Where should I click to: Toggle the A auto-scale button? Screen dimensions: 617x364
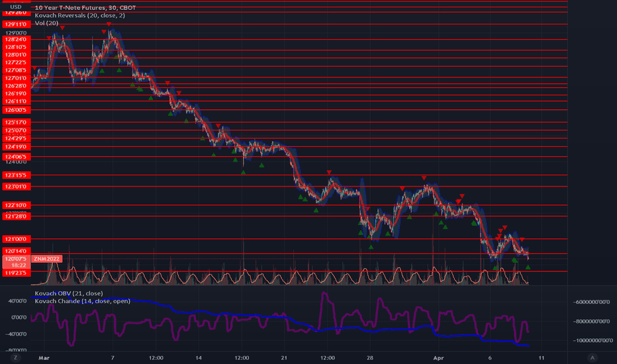(593, 357)
